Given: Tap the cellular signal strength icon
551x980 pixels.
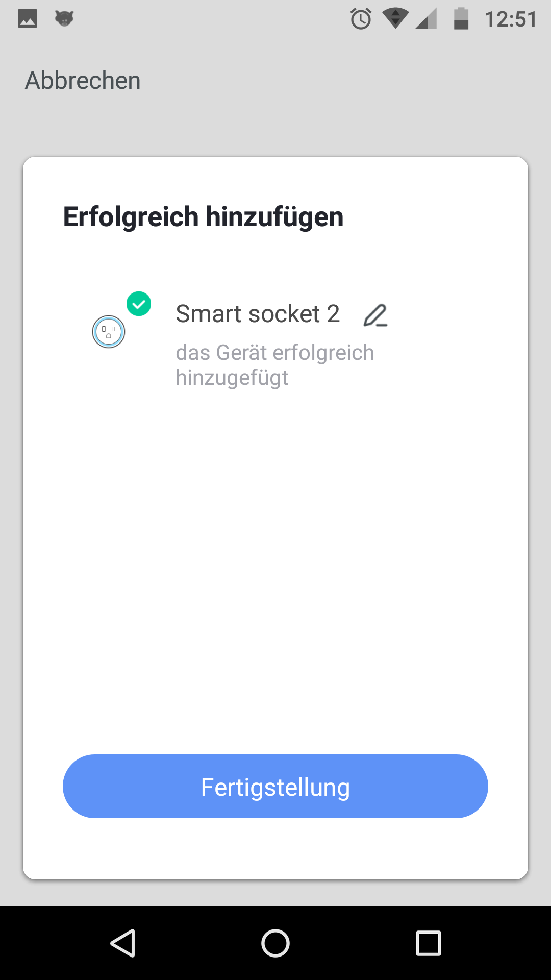Looking at the screenshot, I should [426, 19].
